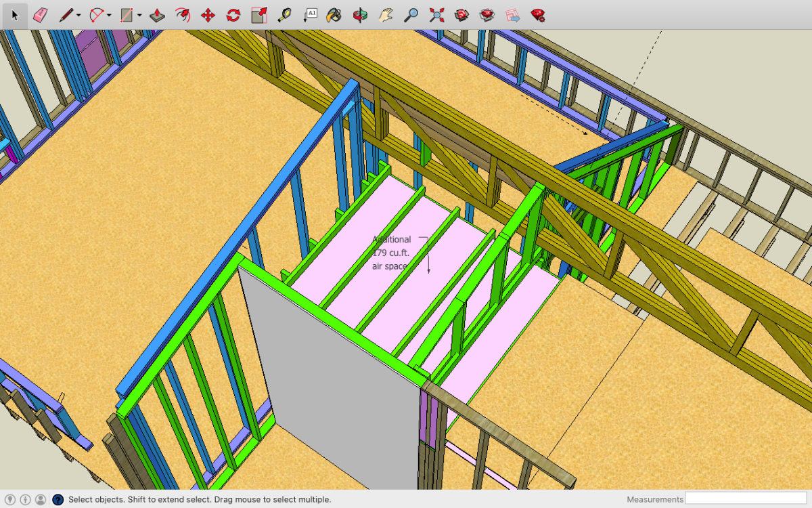Select the Offset tool

183,15
